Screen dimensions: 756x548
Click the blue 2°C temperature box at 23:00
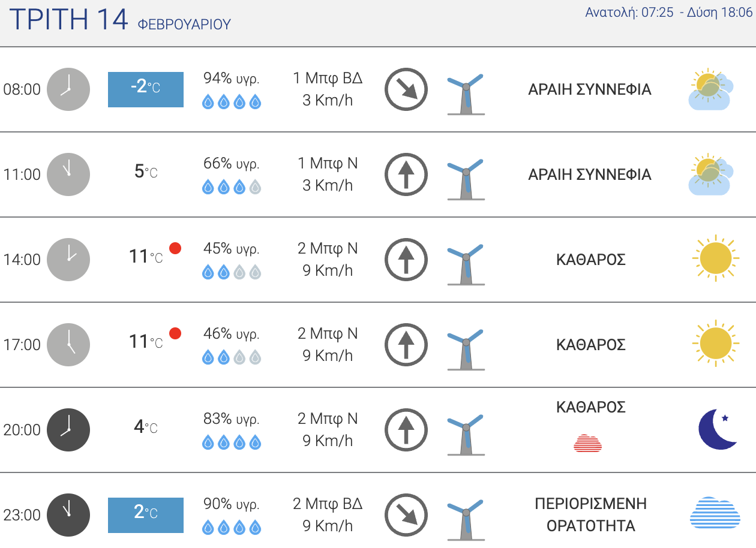(146, 515)
